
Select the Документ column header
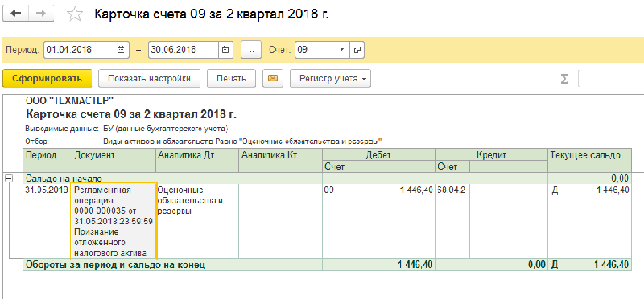coord(114,160)
